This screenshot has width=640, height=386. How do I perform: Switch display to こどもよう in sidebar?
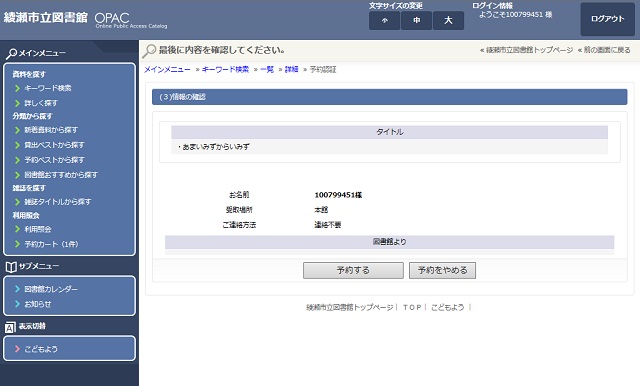[x=41, y=349]
